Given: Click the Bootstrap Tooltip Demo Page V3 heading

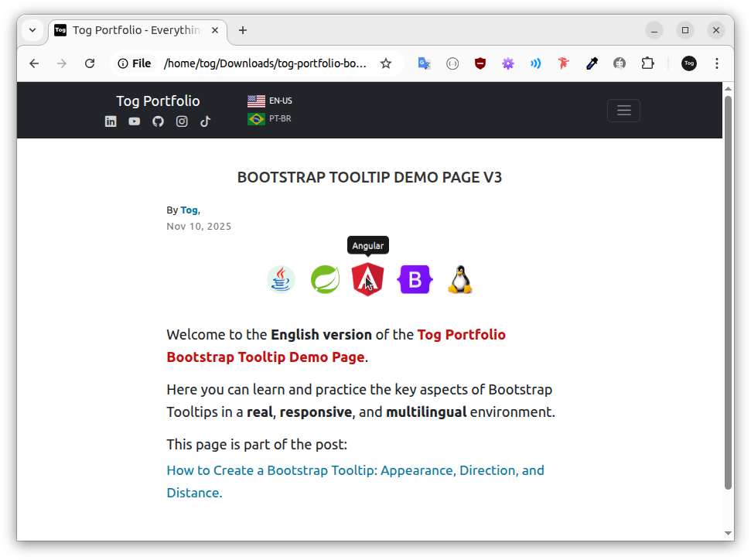Looking at the screenshot, I should tap(370, 177).
